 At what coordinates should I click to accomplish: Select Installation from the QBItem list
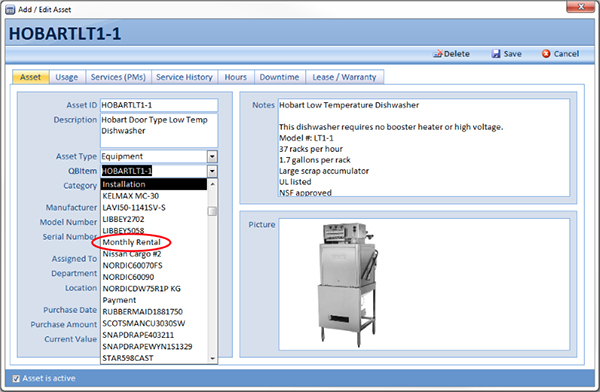tap(154, 184)
